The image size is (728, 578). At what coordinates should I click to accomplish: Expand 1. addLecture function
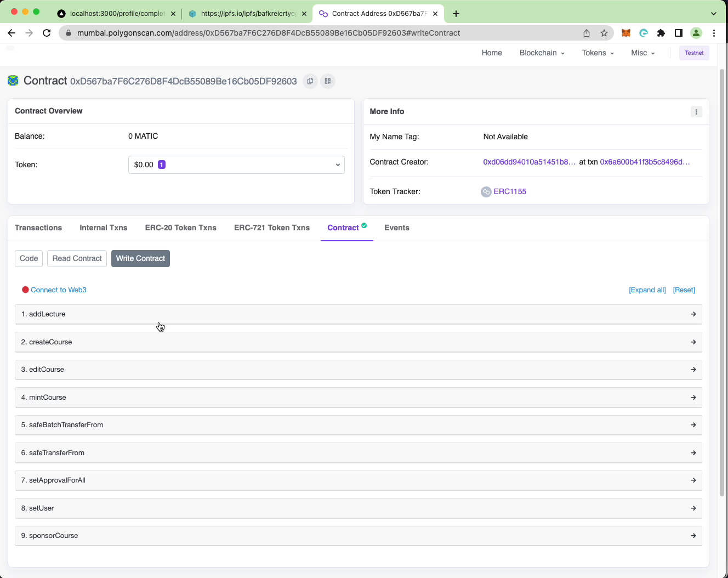pyautogui.click(x=359, y=314)
